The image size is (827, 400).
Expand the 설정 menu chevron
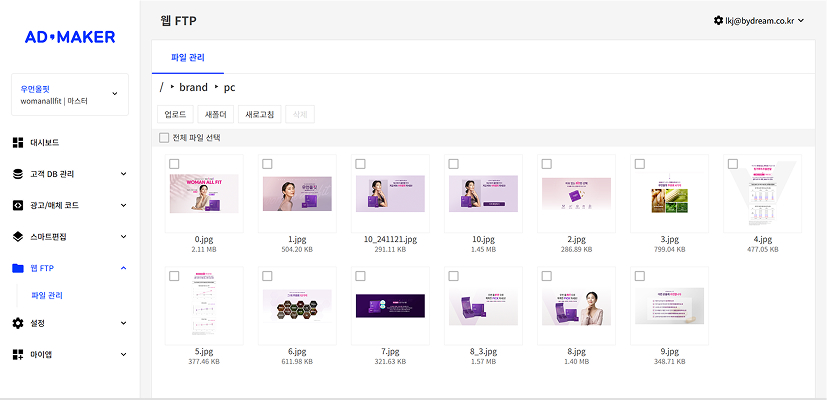123,323
